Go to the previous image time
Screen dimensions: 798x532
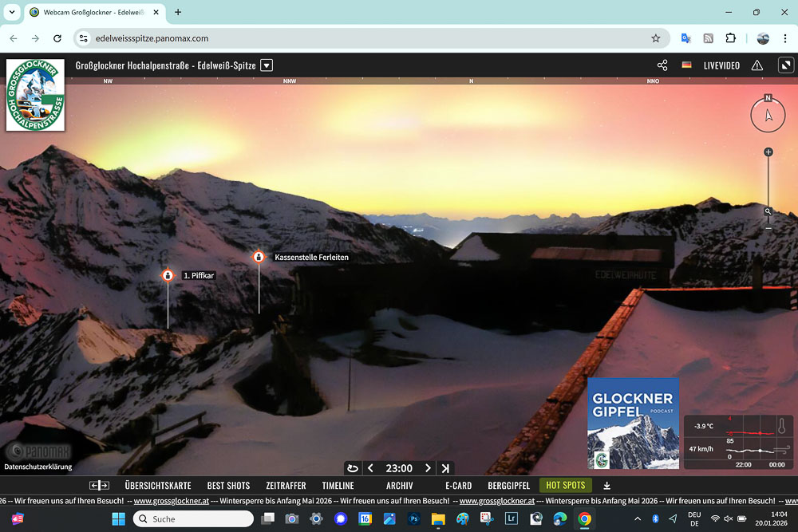[x=370, y=468]
